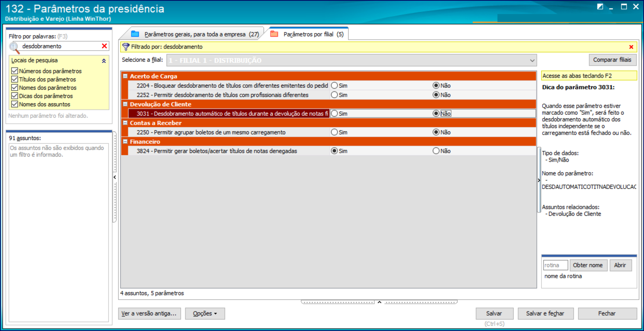Collapse the Devolução de Cliente group
The image size is (644, 331).
[x=125, y=104]
